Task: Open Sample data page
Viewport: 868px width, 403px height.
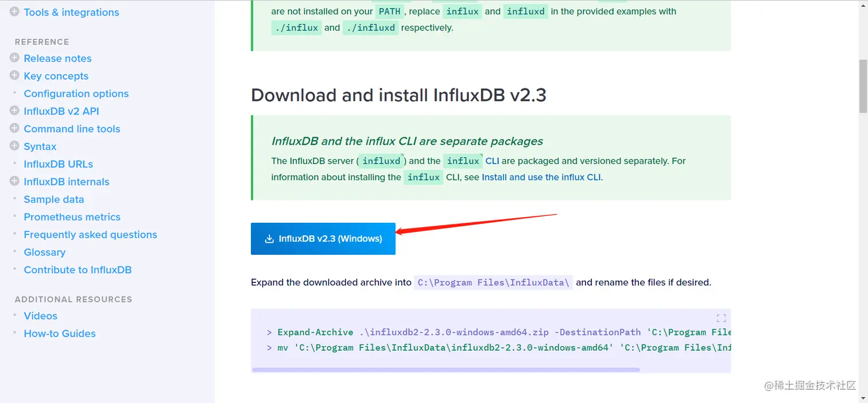Action: 53,199
